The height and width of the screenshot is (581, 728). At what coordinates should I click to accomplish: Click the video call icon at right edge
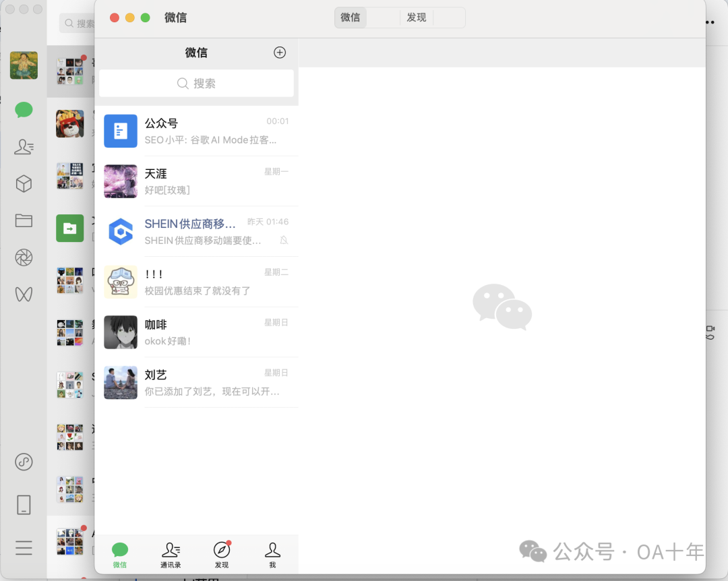coord(710,330)
